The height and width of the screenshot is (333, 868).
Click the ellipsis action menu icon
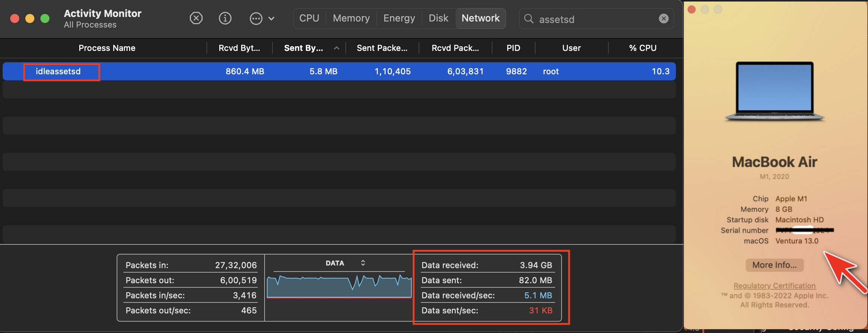256,18
